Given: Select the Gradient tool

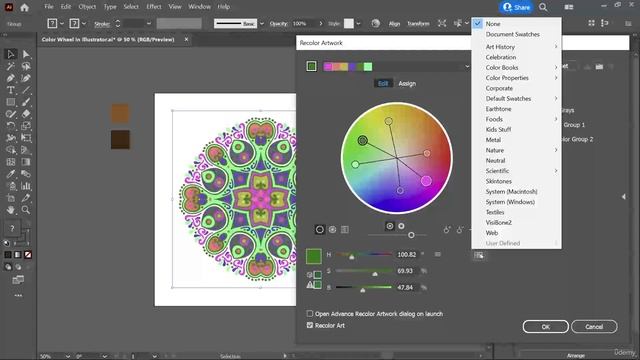Looking at the screenshot, I should click(26, 162).
